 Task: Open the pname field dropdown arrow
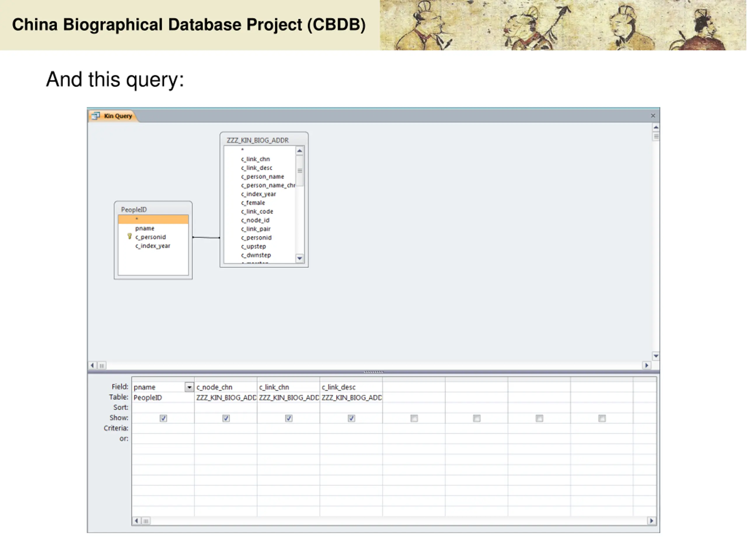click(x=189, y=387)
